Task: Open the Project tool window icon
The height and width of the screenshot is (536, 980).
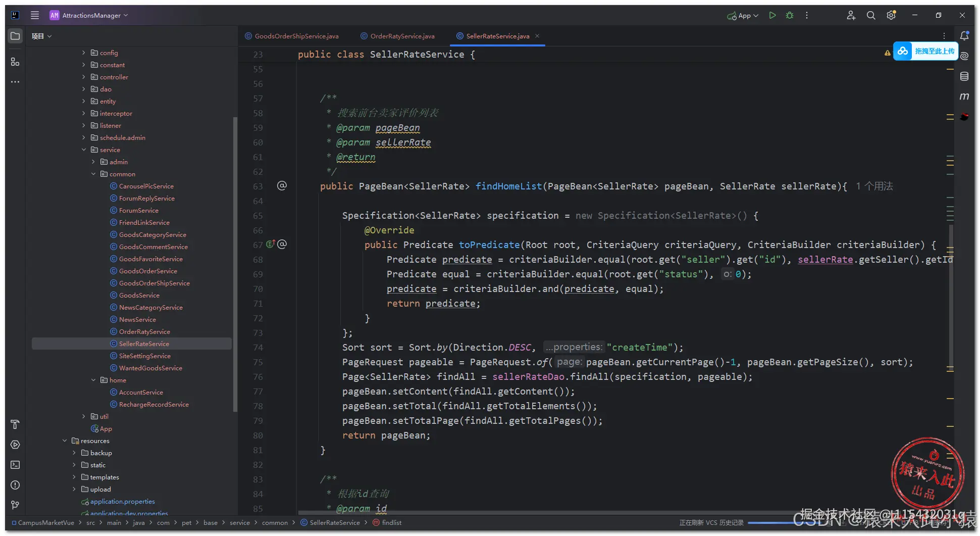Action: click(x=15, y=36)
